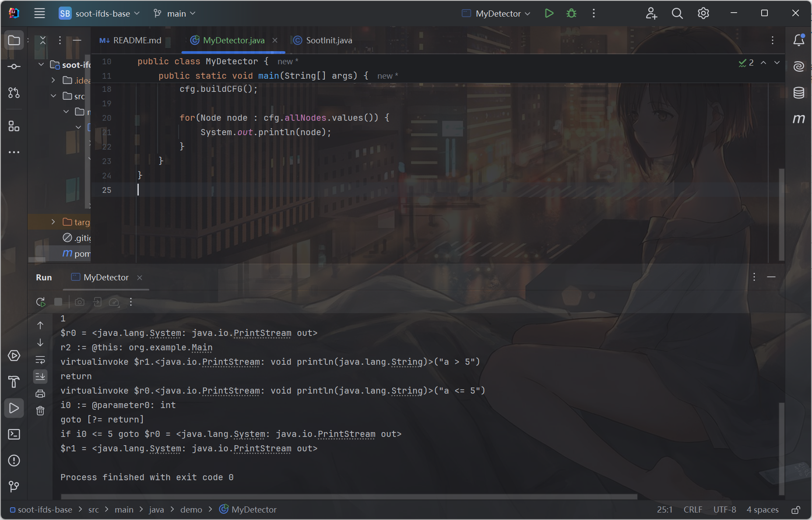Open soot-ifds-base project dropdown
Viewport: 812px width, 520px height.
click(100, 14)
